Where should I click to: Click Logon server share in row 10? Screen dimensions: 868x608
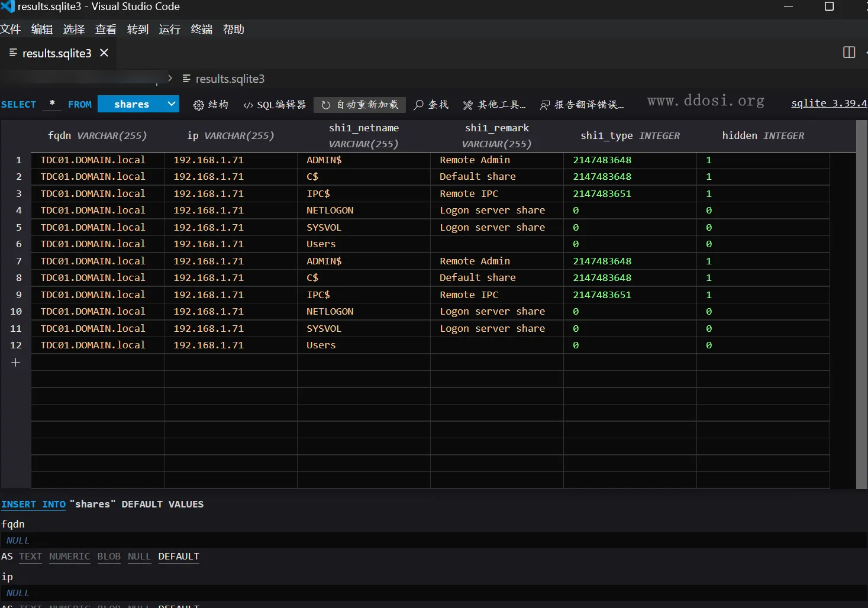497,311
